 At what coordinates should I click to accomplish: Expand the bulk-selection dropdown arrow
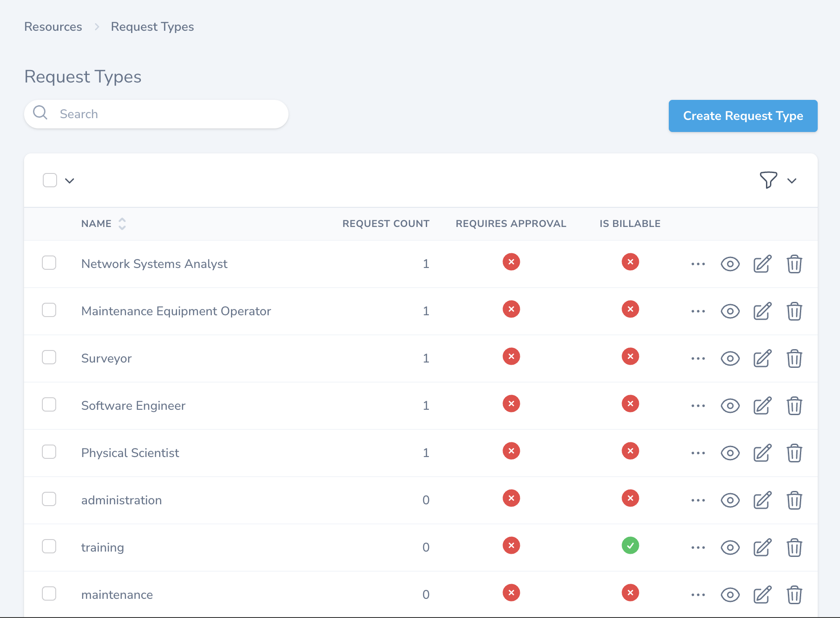(x=70, y=181)
